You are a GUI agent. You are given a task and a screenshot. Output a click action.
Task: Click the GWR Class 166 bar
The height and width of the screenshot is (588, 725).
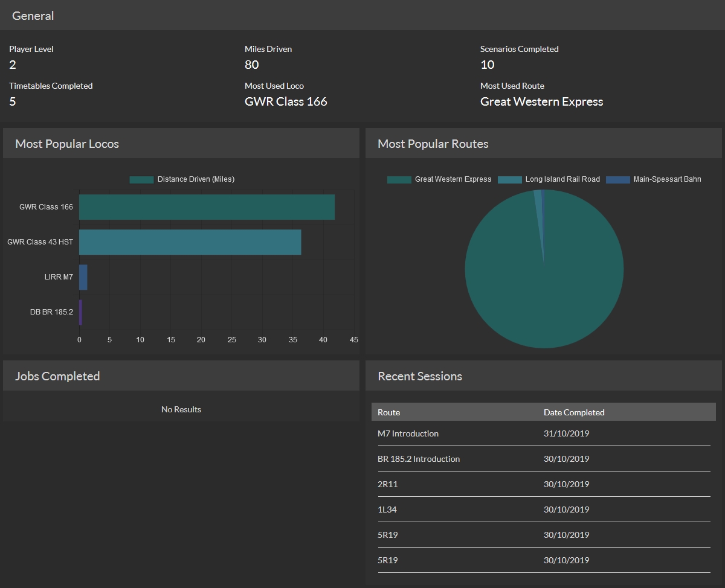pyautogui.click(x=207, y=207)
